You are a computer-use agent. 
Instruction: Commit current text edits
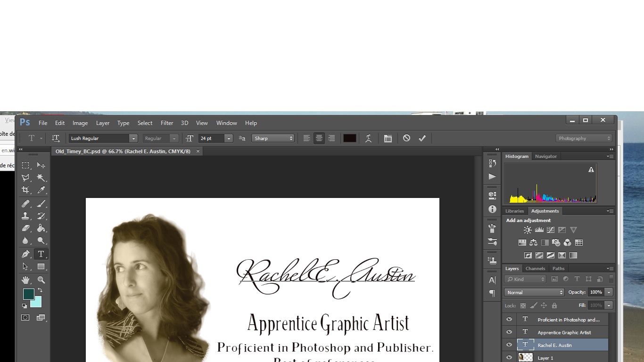(422, 138)
